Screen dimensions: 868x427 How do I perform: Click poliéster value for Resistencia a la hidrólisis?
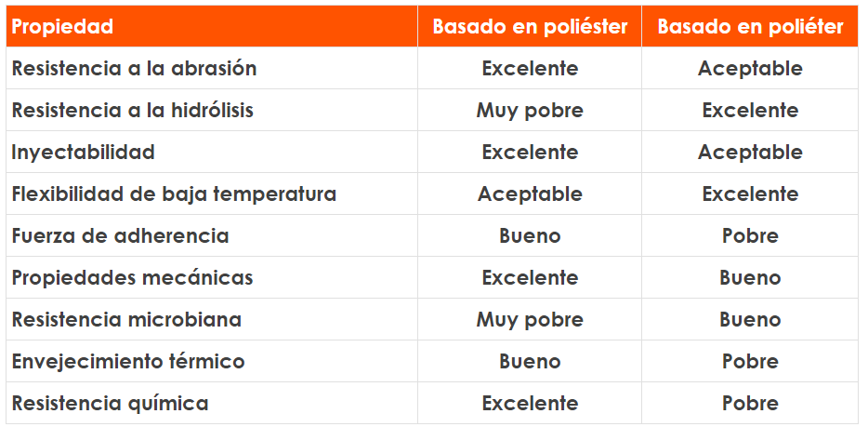(x=530, y=111)
